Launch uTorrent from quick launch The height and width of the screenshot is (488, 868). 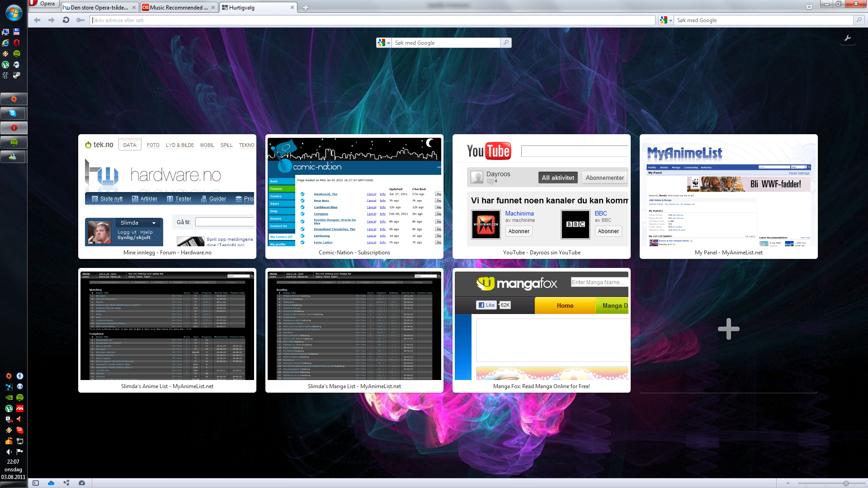pos(5,65)
